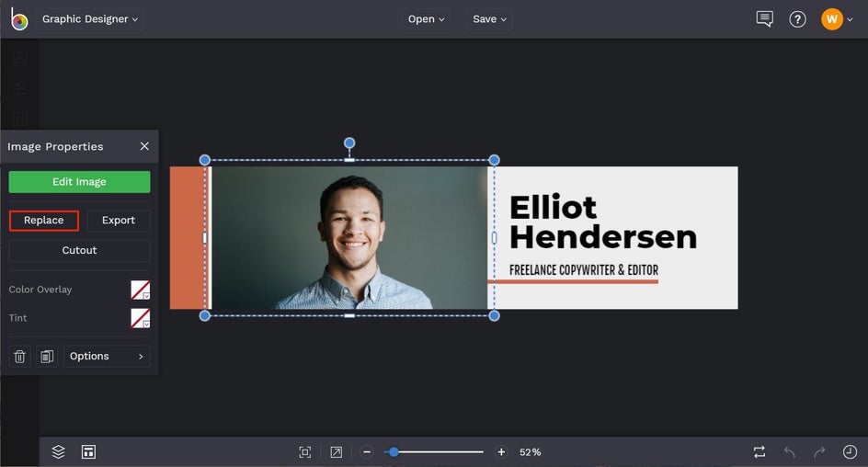Close the Image Properties panel
This screenshot has height=467, width=868.
point(144,146)
